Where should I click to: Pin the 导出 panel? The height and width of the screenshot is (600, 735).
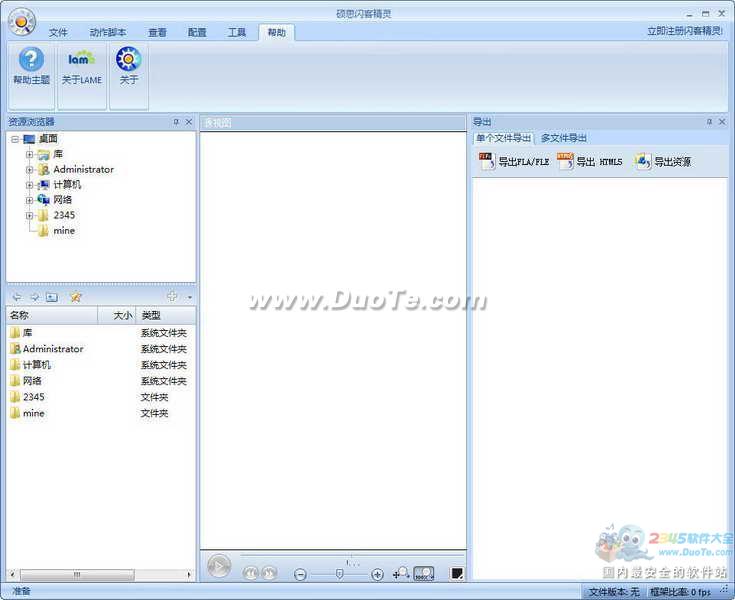(x=709, y=122)
